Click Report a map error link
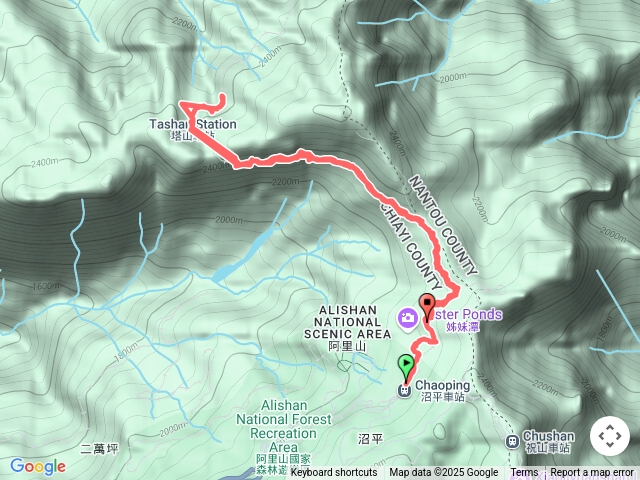The image size is (640, 480). pos(591,473)
